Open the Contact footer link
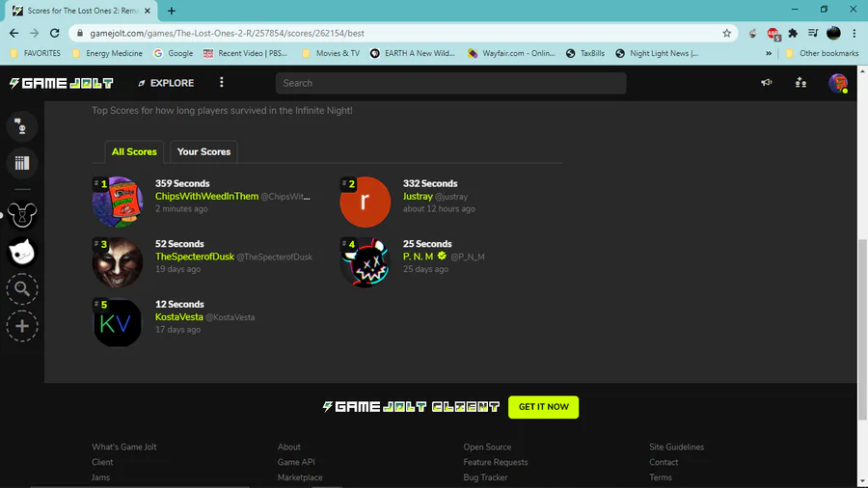 tap(664, 462)
